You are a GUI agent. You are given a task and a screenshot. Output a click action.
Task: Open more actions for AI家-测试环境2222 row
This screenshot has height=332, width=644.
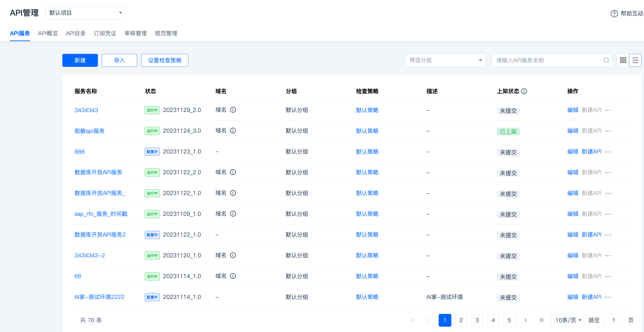608,297
